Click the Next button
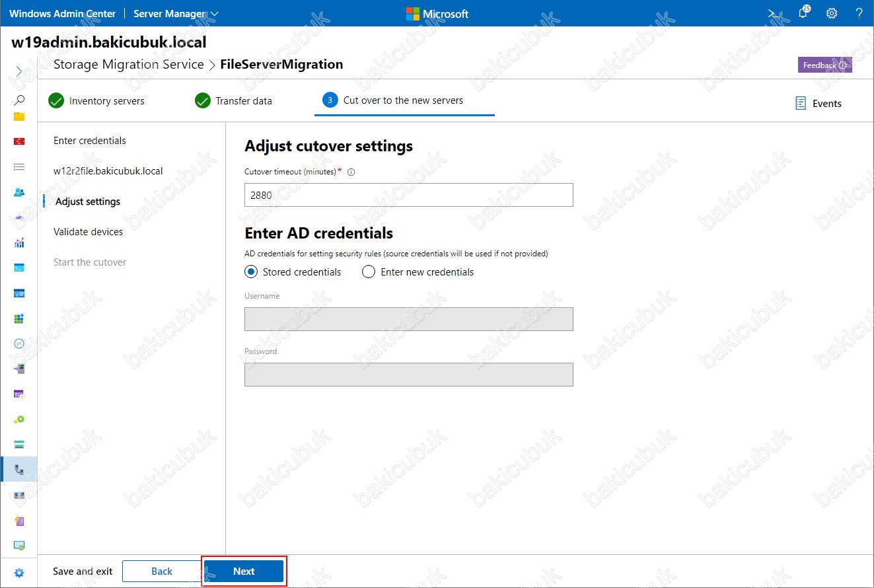 pyautogui.click(x=244, y=571)
